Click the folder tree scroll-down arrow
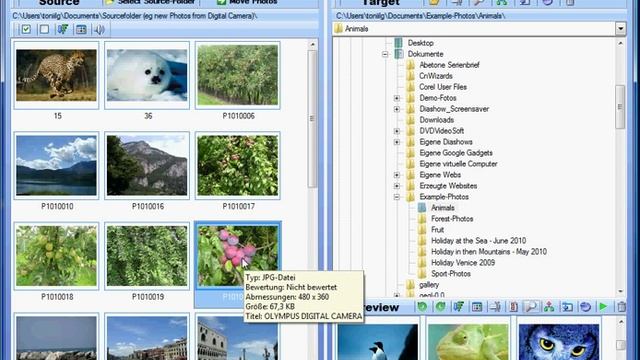The width and height of the screenshot is (640, 360). (620, 291)
